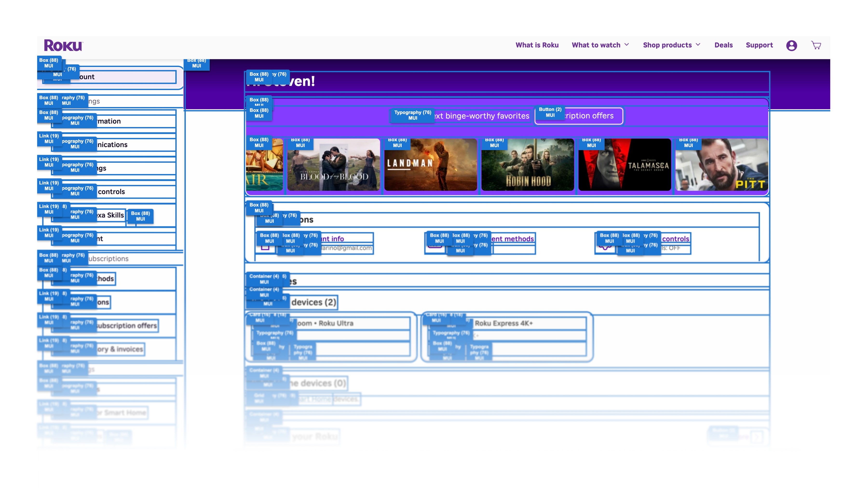Click the Roku logo

tap(63, 46)
